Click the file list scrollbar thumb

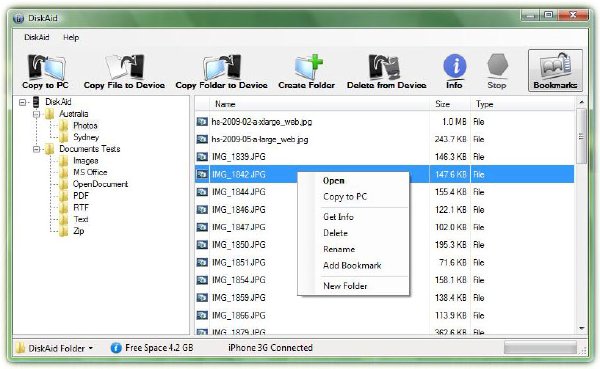pyautogui.click(x=582, y=136)
